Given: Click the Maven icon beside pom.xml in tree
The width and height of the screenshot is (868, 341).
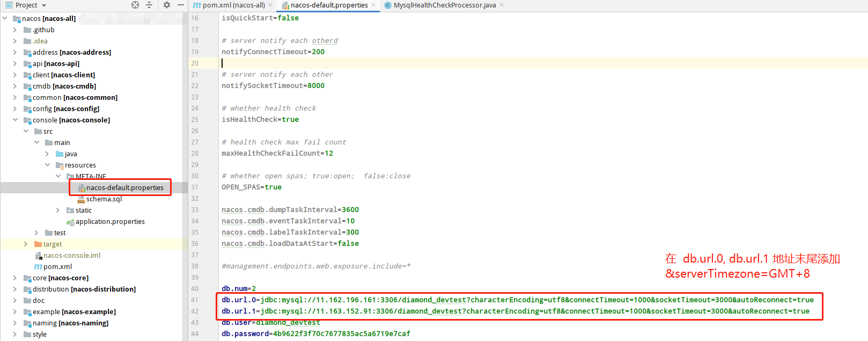Looking at the screenshot, I should (x=38, y=267).
